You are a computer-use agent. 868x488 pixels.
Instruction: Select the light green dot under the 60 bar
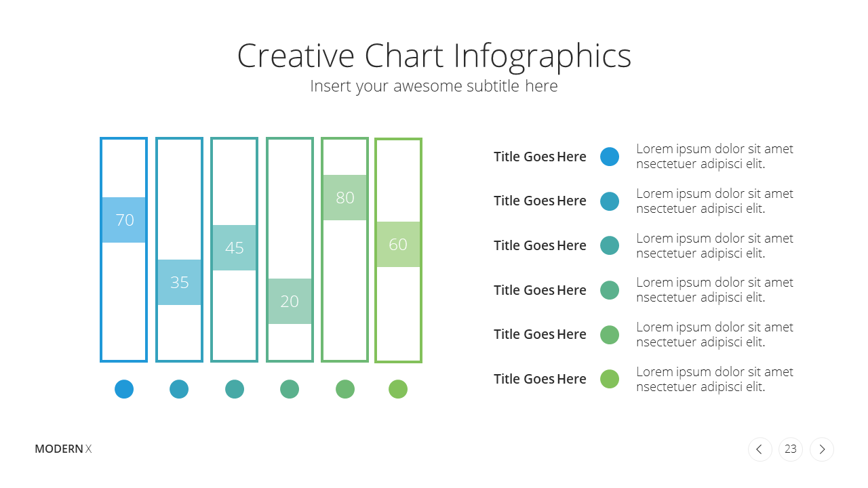pos(398,389)
